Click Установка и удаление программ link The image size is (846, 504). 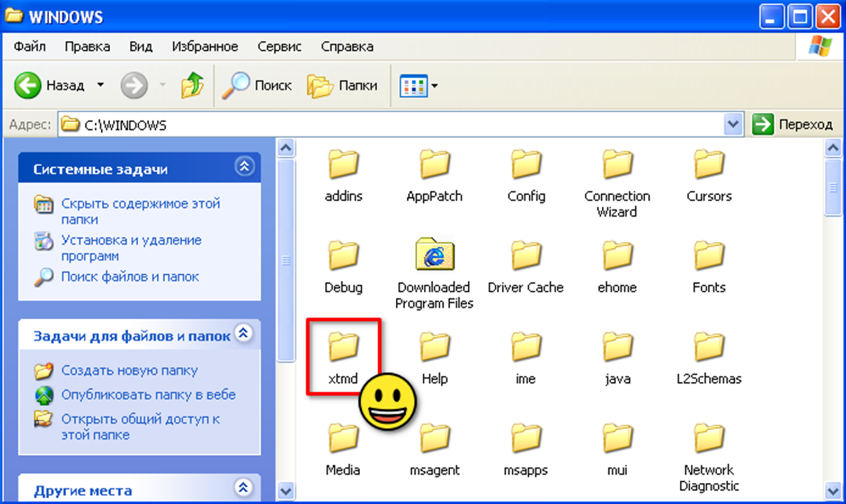point(131,248)
